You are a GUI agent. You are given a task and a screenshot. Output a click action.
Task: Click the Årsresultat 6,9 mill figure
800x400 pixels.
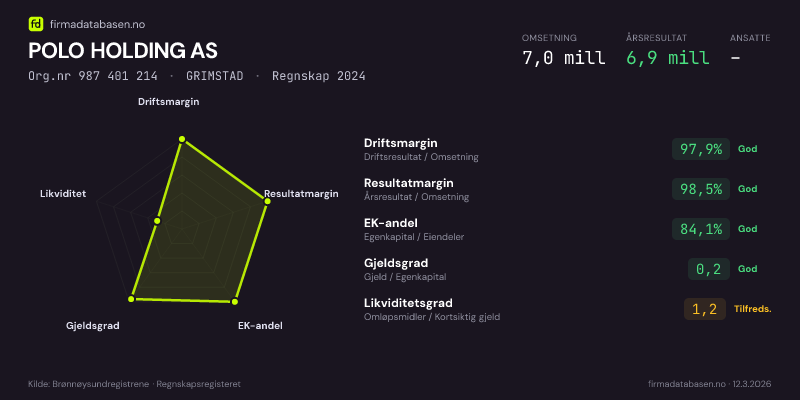667,57
